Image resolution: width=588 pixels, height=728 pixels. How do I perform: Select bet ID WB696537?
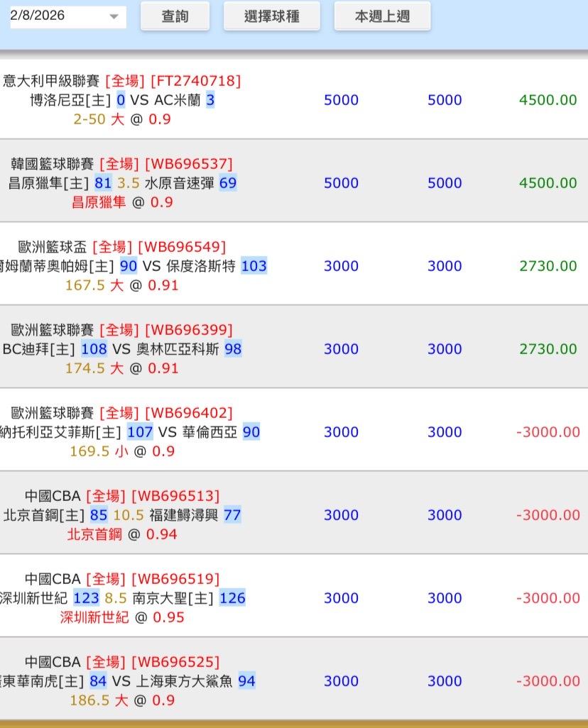point(188,164)
